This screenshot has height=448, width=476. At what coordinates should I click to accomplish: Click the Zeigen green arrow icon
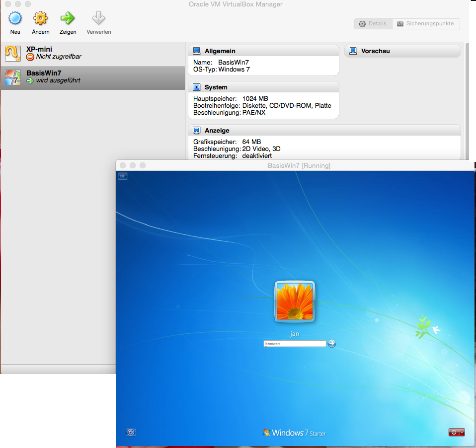(x=68, y=18)
